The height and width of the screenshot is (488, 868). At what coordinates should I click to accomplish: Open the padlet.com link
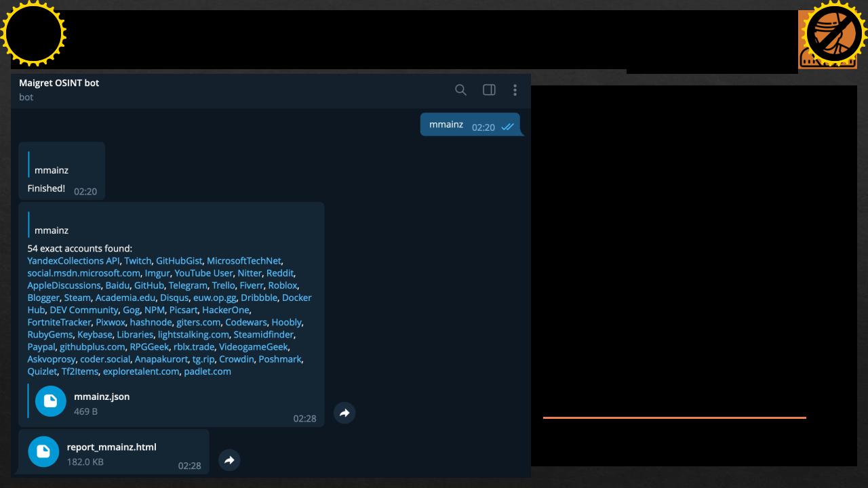208,371
